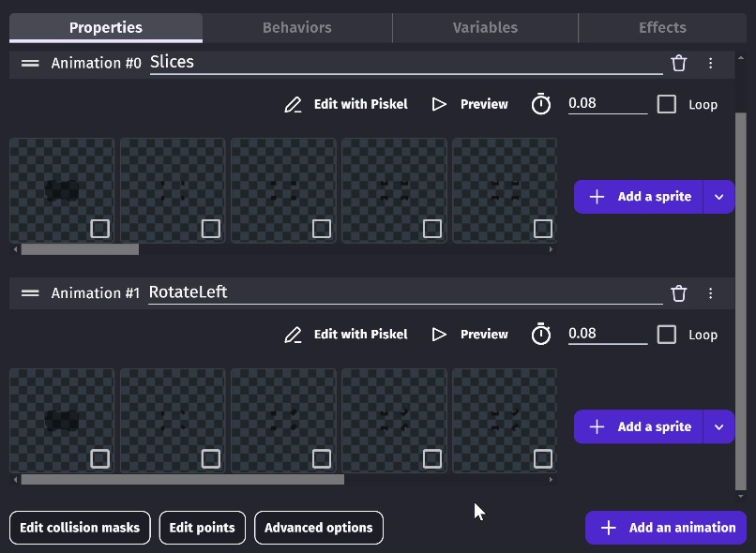Click Edit collision masks button

pyautogui.click(x=80, y=528)
